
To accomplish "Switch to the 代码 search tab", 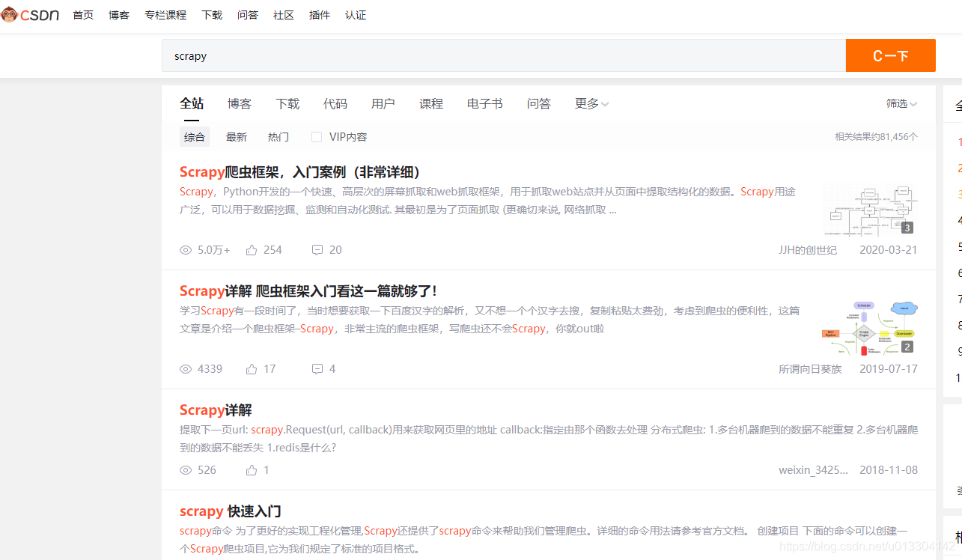I will 335,104.
